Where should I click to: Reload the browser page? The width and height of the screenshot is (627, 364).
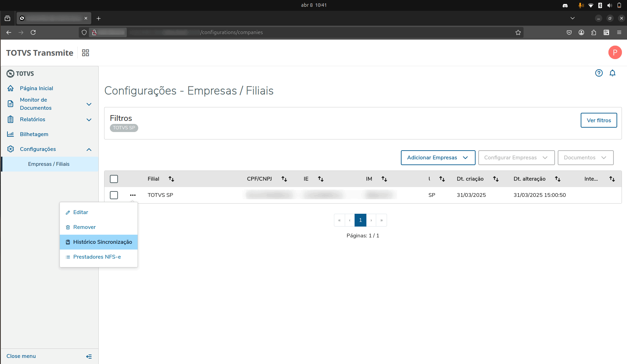click(x=33, y=32)
